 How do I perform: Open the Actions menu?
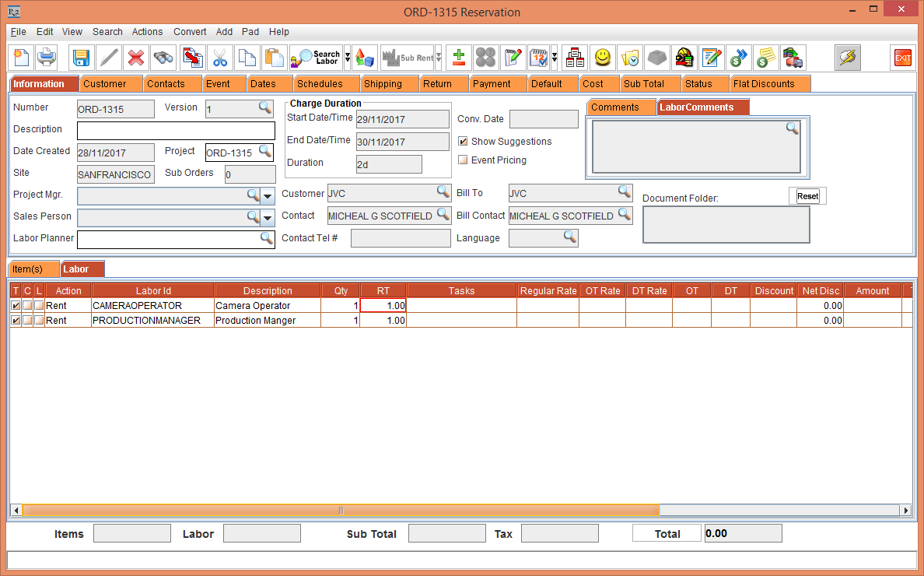pyautogui.click(x=147, y=32)
